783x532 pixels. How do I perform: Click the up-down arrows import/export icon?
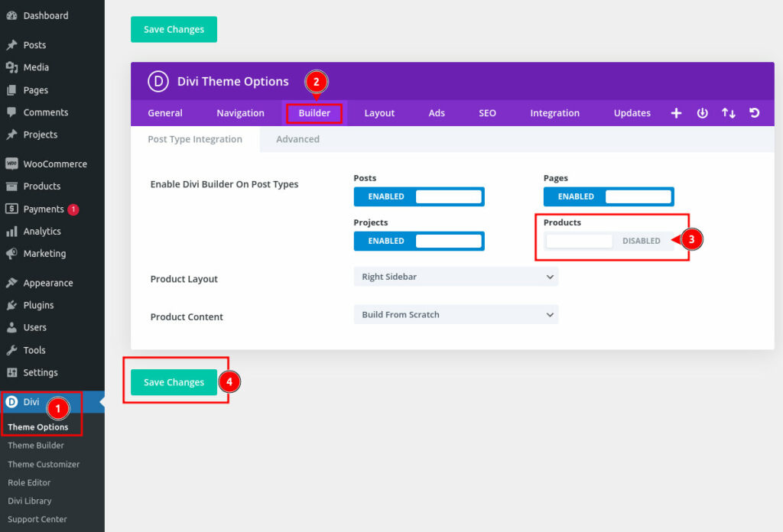click(x=729, y=113)
